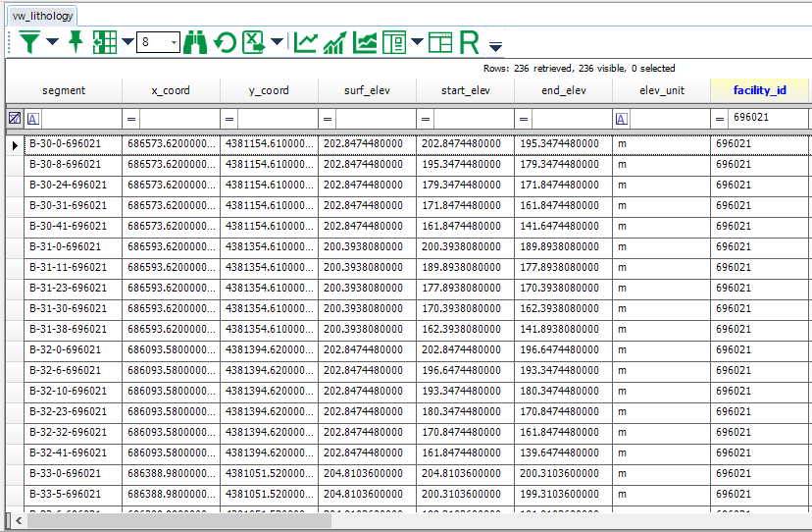Open the row count combo box showing 8
This screenshot has width=812, height=532.
point(158,42)
